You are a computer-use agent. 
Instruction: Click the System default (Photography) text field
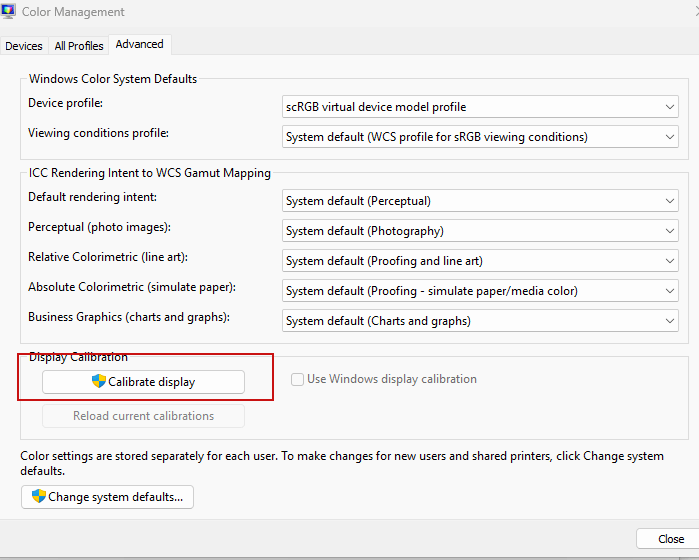pyautogui.click(x=480, y=231)
